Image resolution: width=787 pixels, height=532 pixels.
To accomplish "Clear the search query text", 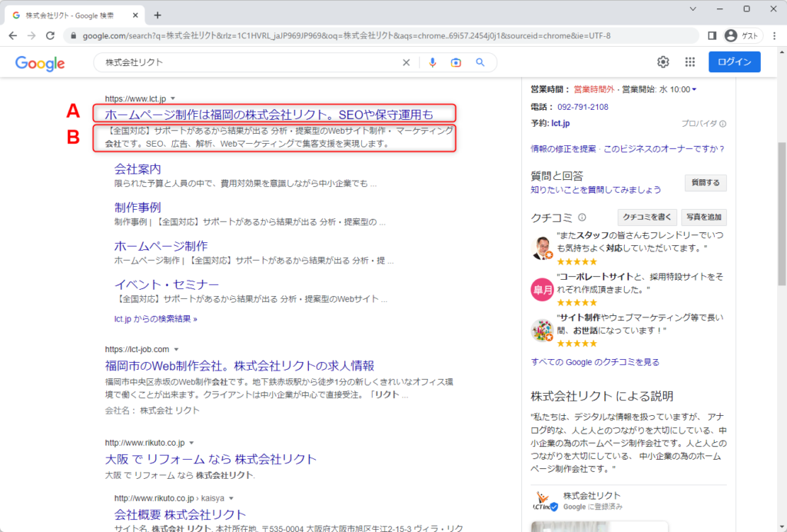I will [406, 62].
